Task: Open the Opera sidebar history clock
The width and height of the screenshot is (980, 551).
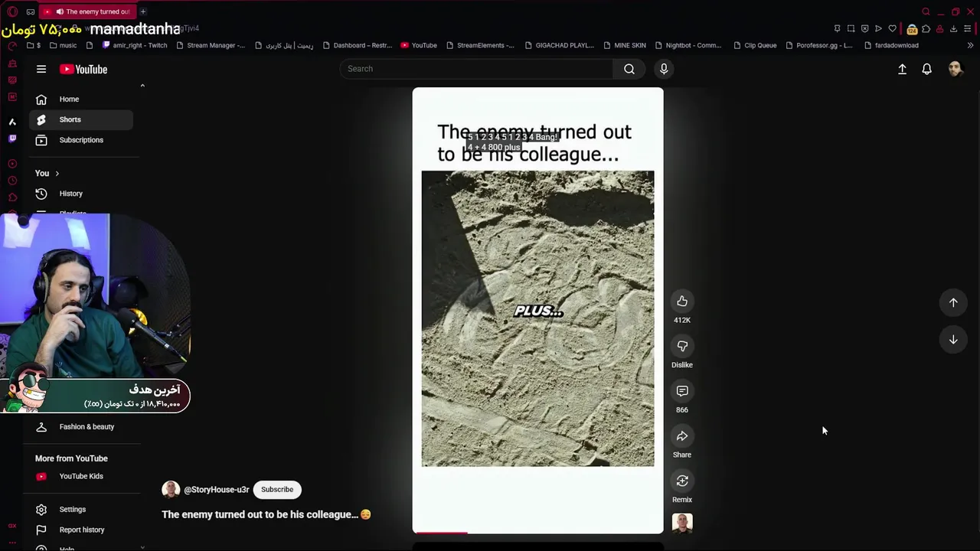Action: tap(12, 181)
